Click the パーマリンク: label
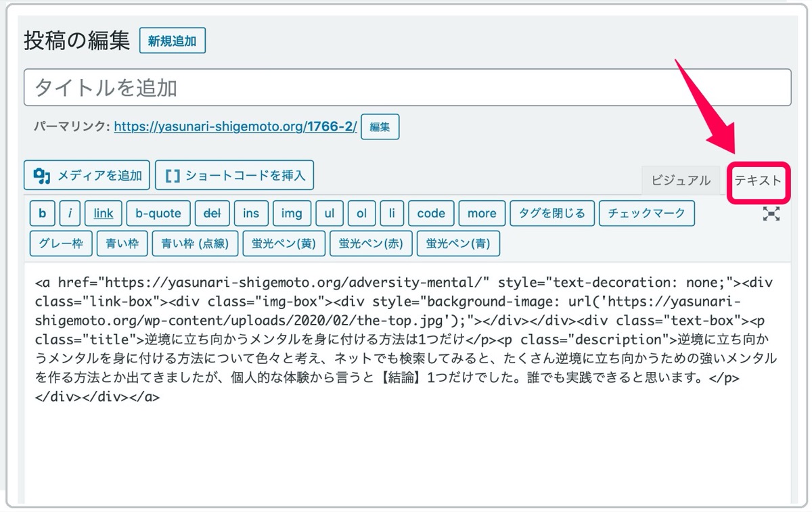The height and width of the screenshot is (512, 812). [x=72, y=126]
